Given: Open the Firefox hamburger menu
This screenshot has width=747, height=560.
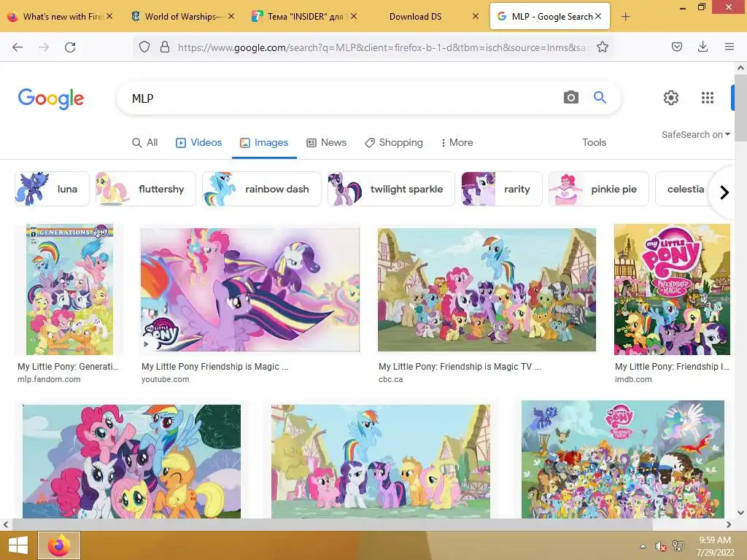Looking at the screenshot, I should 729,47.
